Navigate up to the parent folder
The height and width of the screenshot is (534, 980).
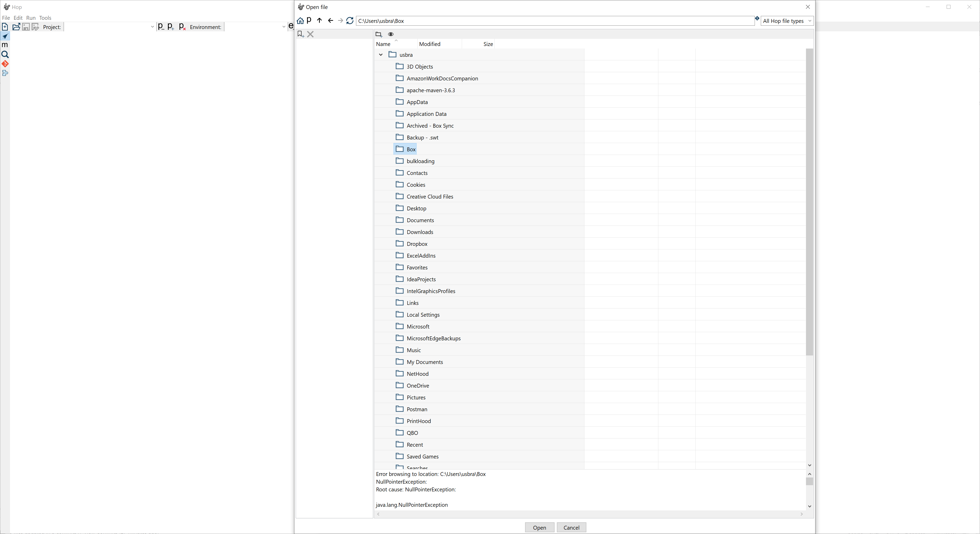[319, 21]
